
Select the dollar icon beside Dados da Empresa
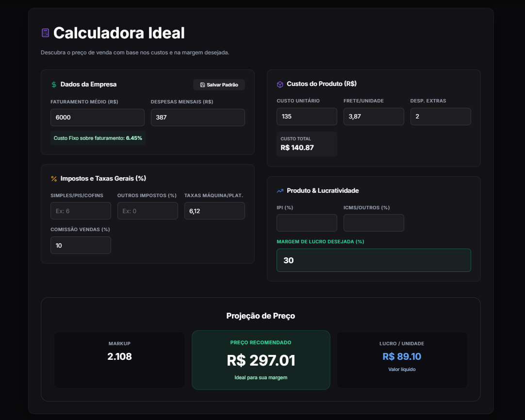[53, 84]
